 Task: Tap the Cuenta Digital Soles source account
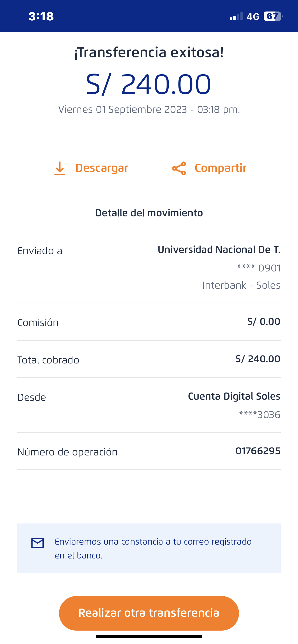point(234,396)
